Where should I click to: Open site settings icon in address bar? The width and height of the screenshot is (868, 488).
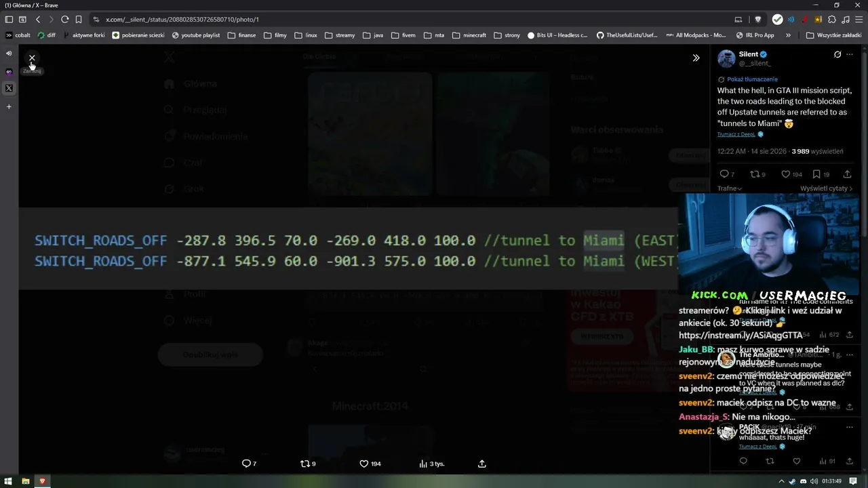coord(96,20)
